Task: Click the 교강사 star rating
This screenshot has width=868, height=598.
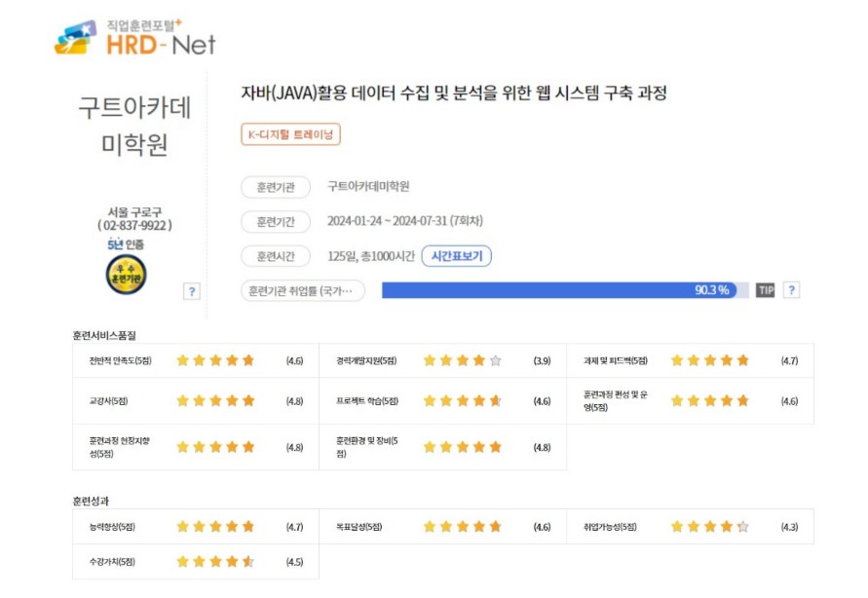Action: click(x=215, y=400)
